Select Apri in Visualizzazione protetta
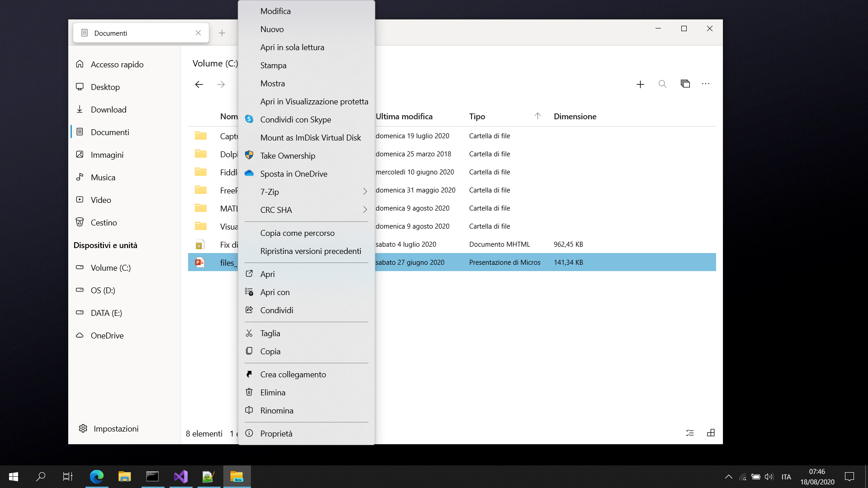Image resolution: width=868 pixels, height=488 pixels. pos(307,101)
